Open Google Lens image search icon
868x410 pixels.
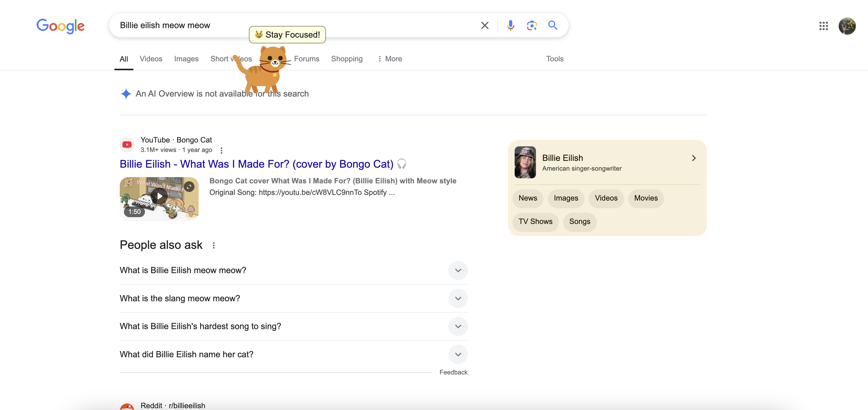click(531, 25)
